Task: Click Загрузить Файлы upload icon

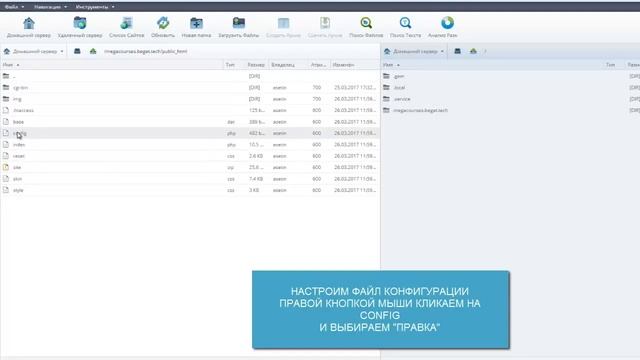Action: tap(239, 27)
